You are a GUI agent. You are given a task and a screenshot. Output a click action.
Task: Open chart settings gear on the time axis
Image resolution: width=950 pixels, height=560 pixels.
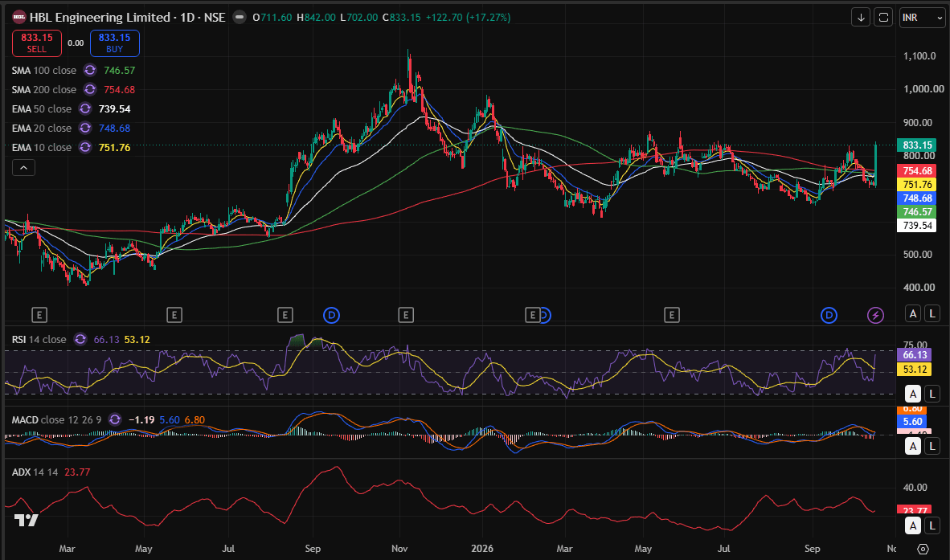tap(923, 549)
